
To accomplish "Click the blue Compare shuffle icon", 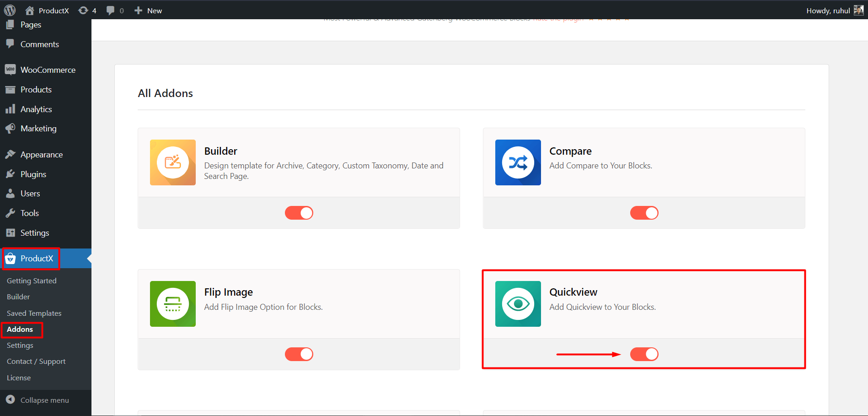I will click(518, 162).
